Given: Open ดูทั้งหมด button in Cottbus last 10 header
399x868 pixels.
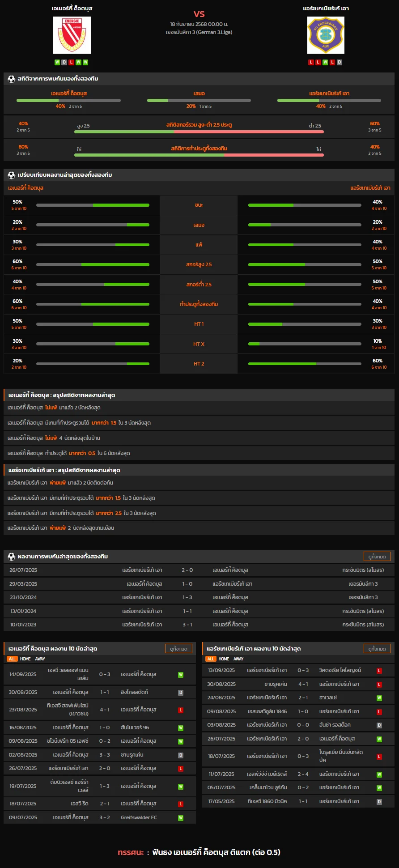Looking at the screenshot, I should point(178,649).
